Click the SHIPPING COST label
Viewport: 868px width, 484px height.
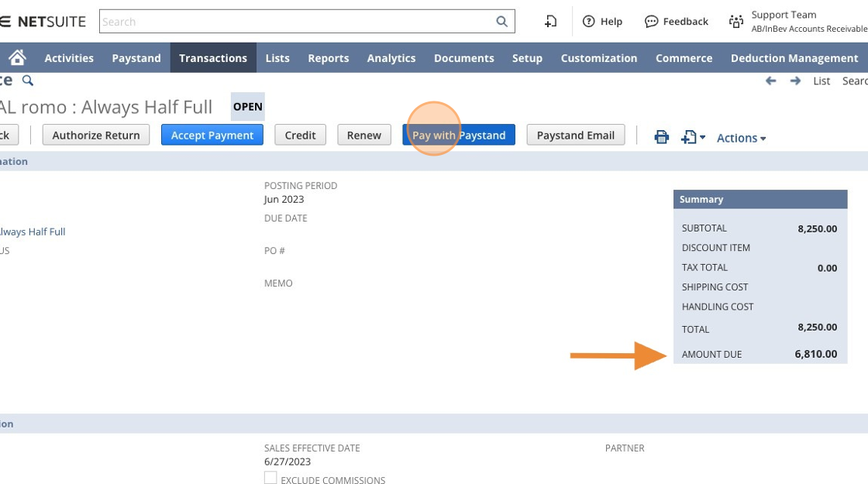pyautogui.click(x=715, y=287)
